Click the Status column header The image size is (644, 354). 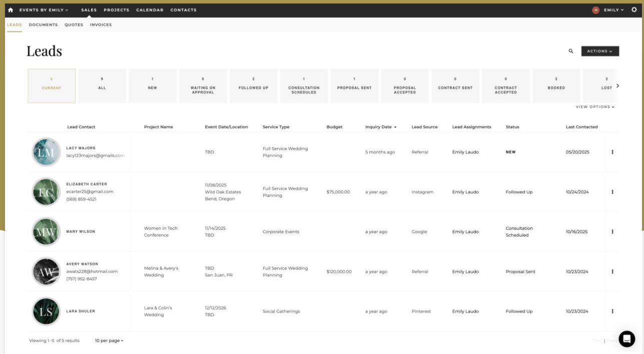point(512,127)
